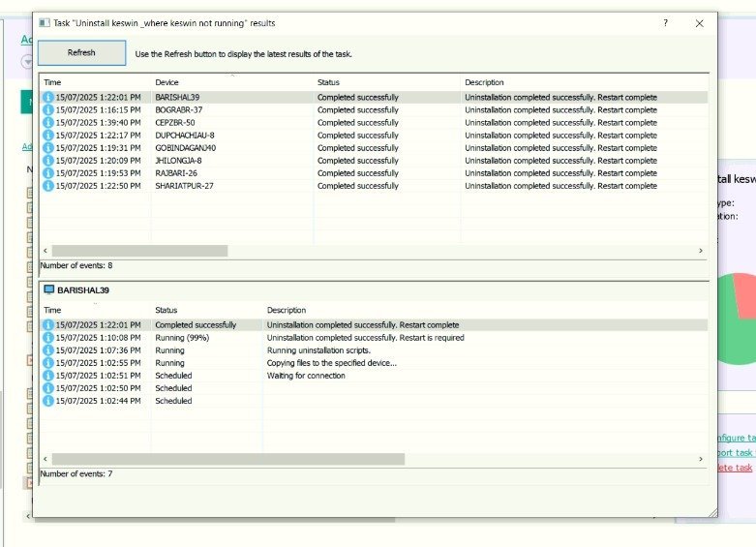The height and width of the screenshot is (547, 756).
Task: Click the dialog resize grip corner
Action: click(x=712, y=513)
